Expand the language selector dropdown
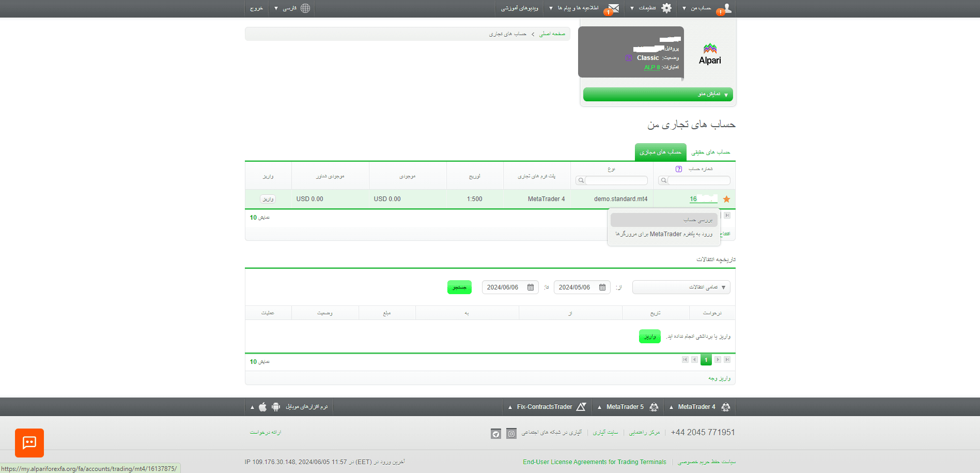 (276, 8)
